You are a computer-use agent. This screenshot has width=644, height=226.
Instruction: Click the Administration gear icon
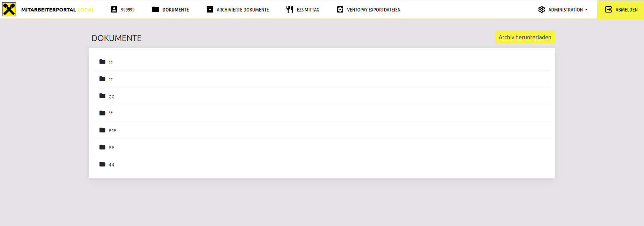pos(542,9)
